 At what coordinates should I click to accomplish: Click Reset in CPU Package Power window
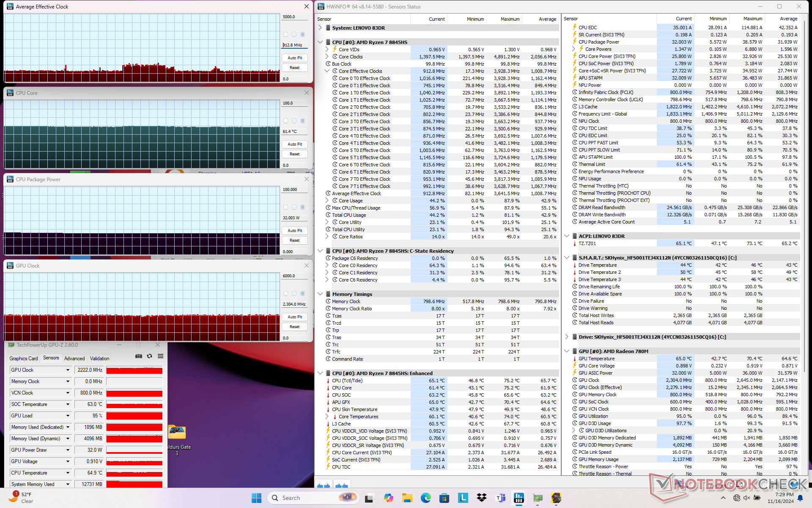[295, 240]
